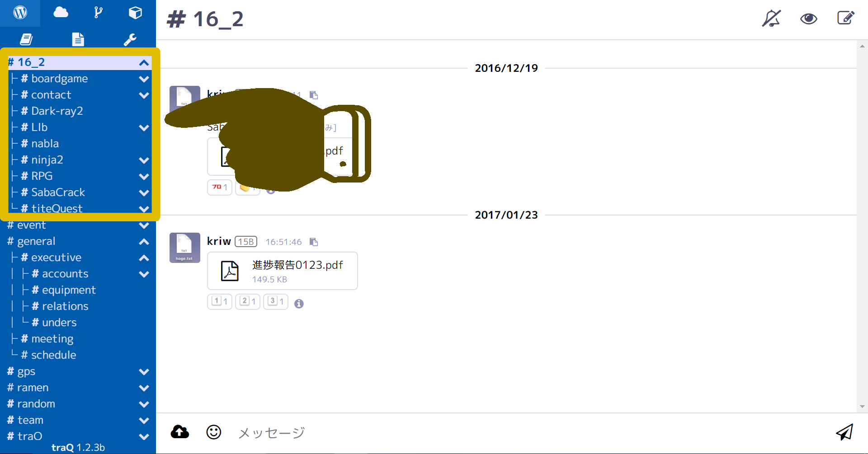Toggle the eye visibility icon in the header
Viewport: 868px width, 454px height.
coord(809,19)
